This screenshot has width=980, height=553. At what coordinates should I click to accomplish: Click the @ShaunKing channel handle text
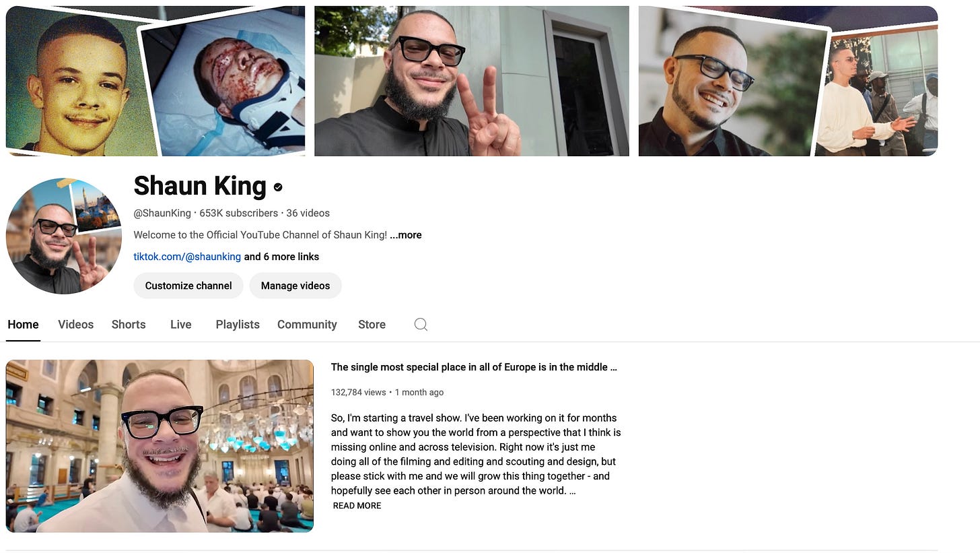click(162, 213)
